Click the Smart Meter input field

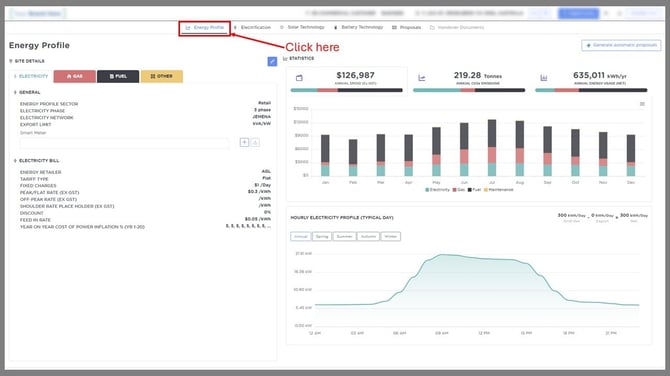pyautogui.click(x=124, y=143)
